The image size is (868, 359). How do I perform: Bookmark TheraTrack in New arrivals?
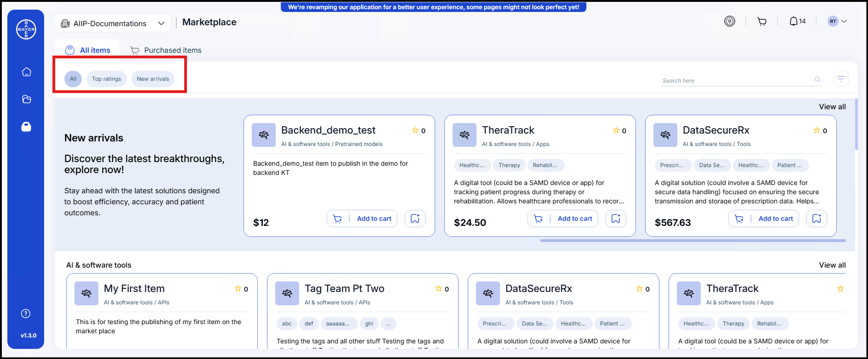click(616, 219)
